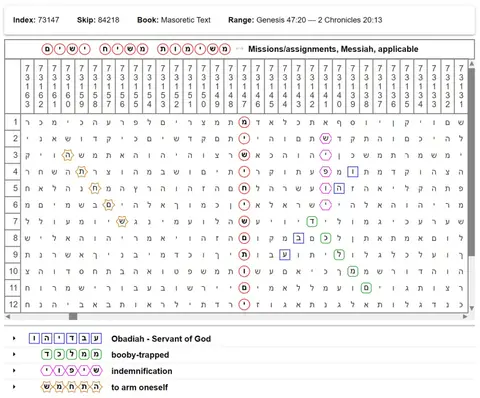Screen dimensions: 480x398
Task: Click row number 1 in the matrix
Action: 13,122
